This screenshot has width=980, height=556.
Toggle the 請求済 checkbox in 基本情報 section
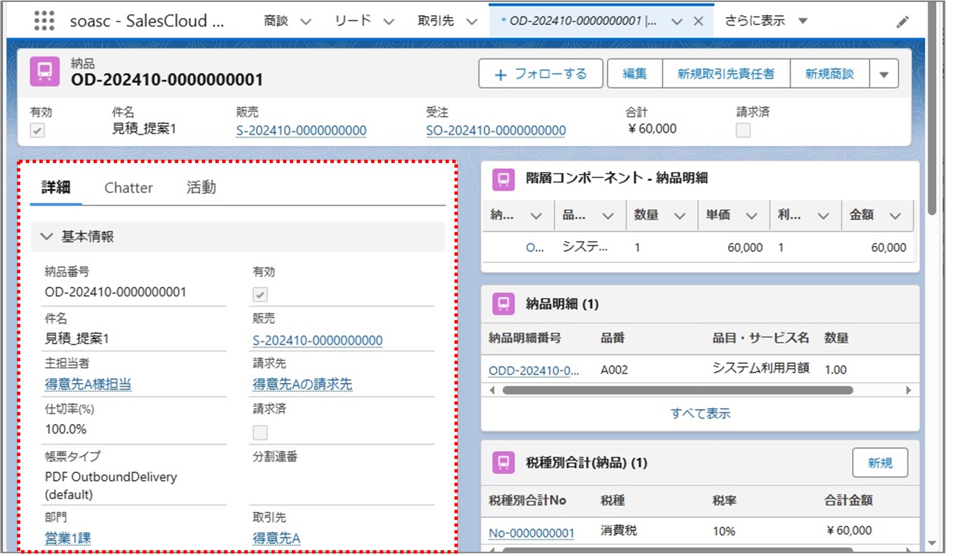(260, 432)
